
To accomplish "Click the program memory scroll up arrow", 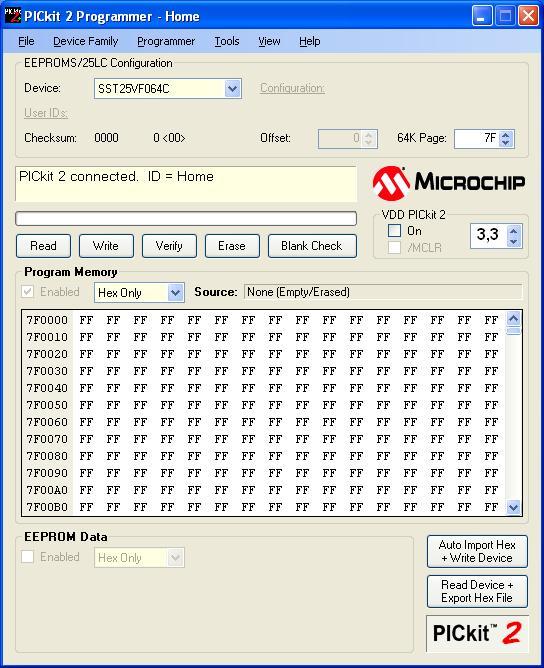I will click(x=514, y=319).
